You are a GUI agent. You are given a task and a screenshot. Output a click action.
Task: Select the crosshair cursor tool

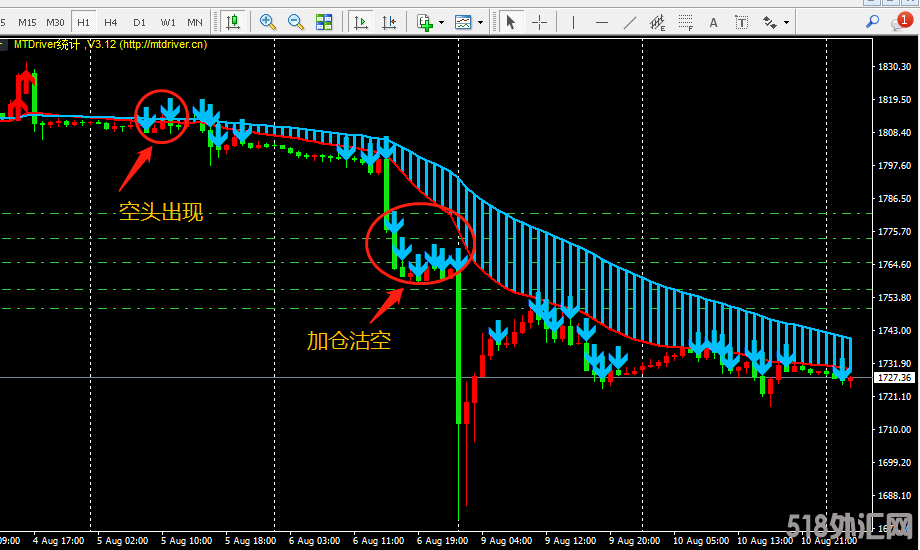coord(539,22)
